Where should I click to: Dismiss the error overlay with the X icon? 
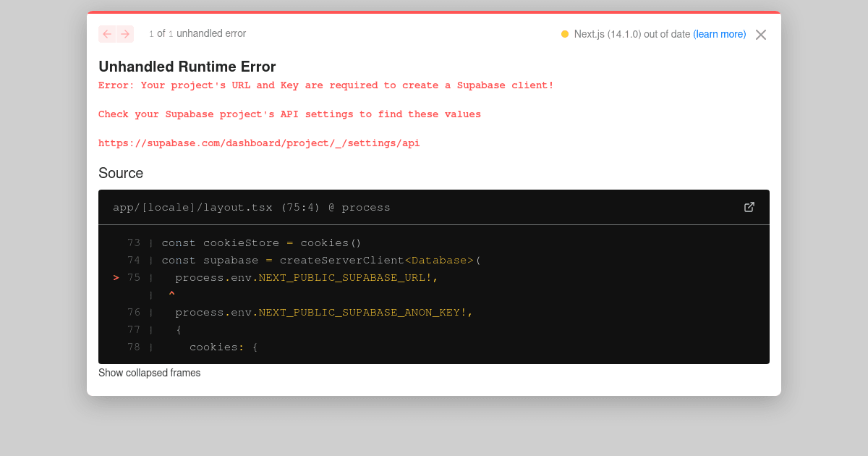click(760, 34)
